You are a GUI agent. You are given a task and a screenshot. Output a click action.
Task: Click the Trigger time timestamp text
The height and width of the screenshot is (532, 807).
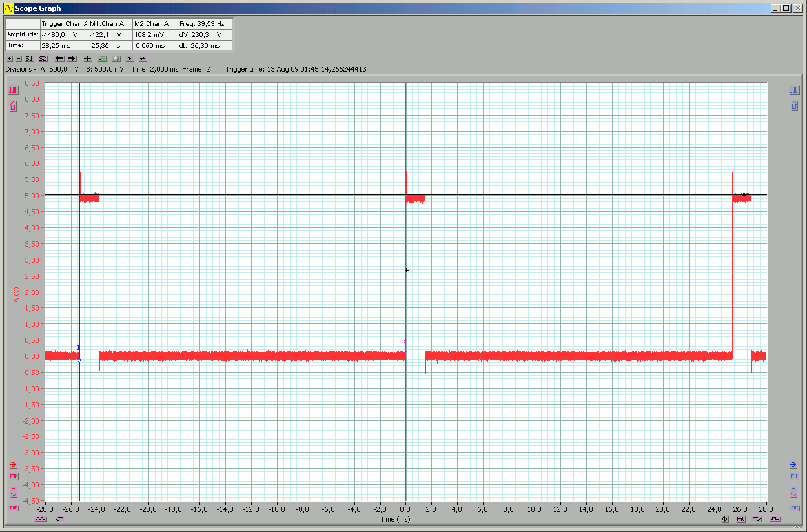click(296, 69)
